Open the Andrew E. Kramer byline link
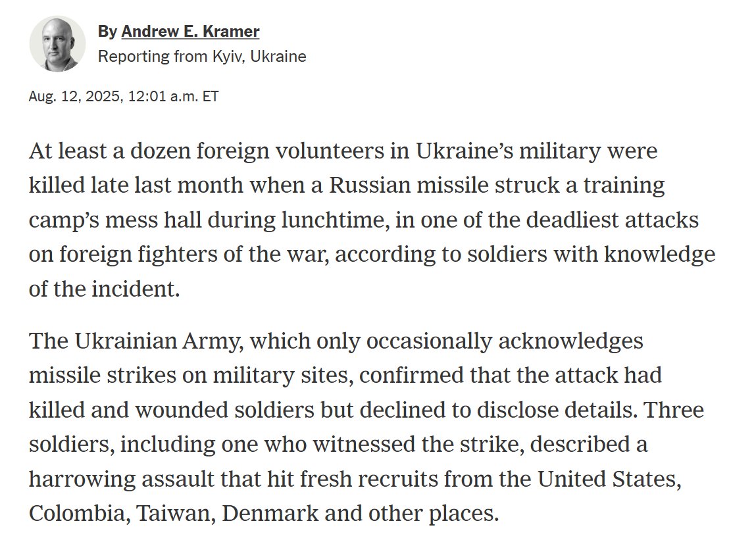 click(x=190, y=32)
